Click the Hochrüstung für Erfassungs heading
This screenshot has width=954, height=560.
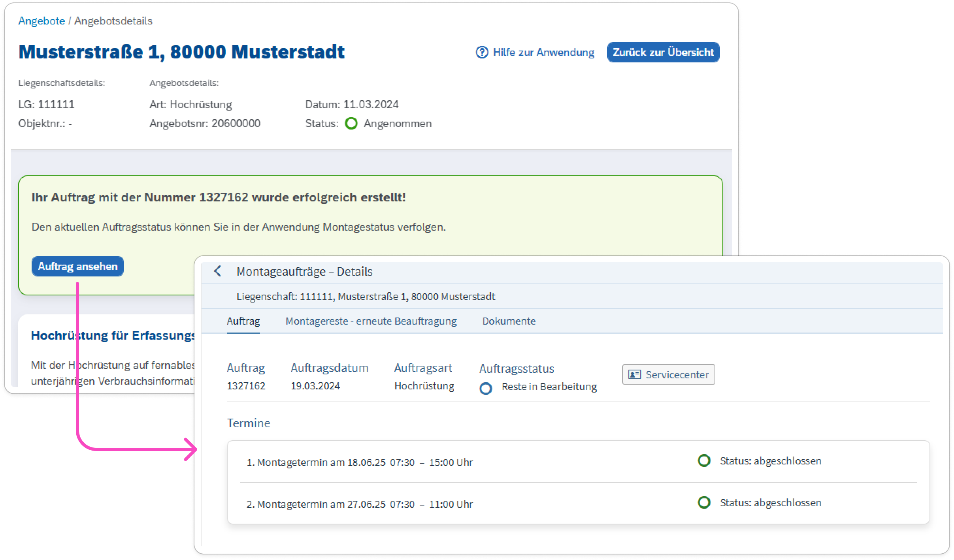[113, 335]
